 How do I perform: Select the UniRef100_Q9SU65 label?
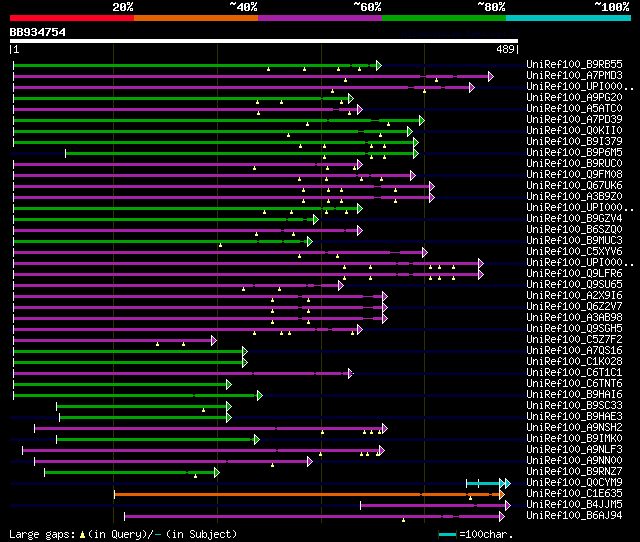574,285
